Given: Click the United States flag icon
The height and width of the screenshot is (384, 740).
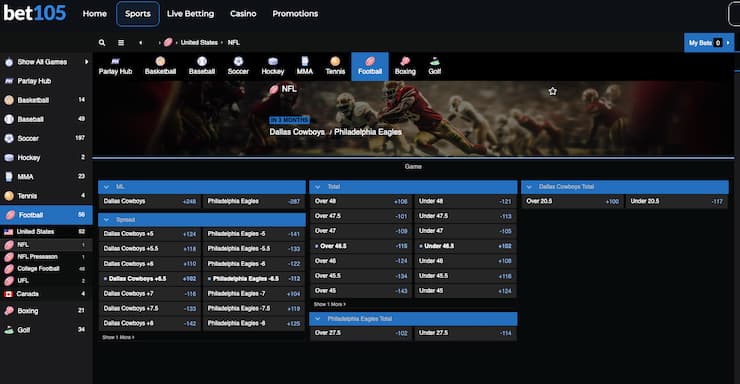Looking at the screenshot, I should [x=8, y=232].
